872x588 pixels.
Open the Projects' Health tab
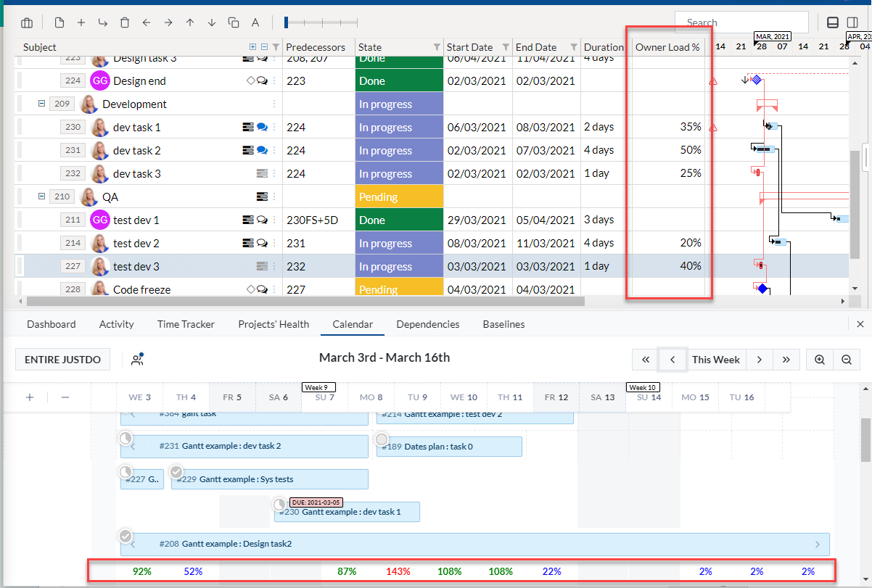pyautogui.click(x=273, y=324)
